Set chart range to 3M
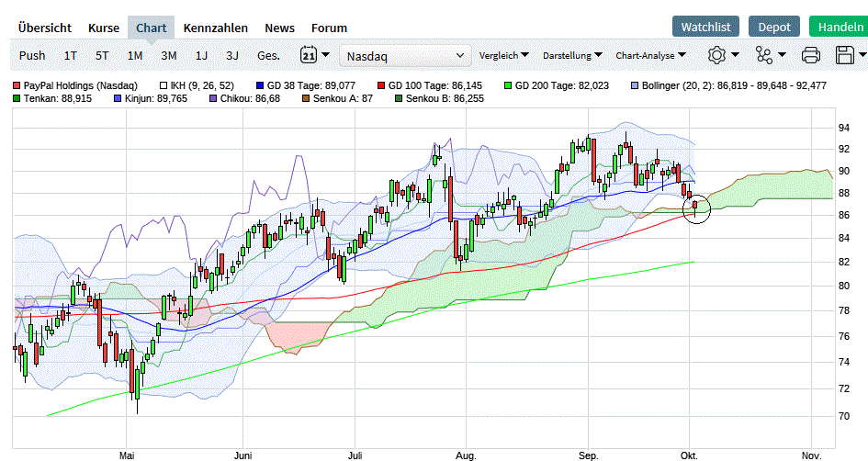Viewport: 868px width, 461px height. (169, 55)
